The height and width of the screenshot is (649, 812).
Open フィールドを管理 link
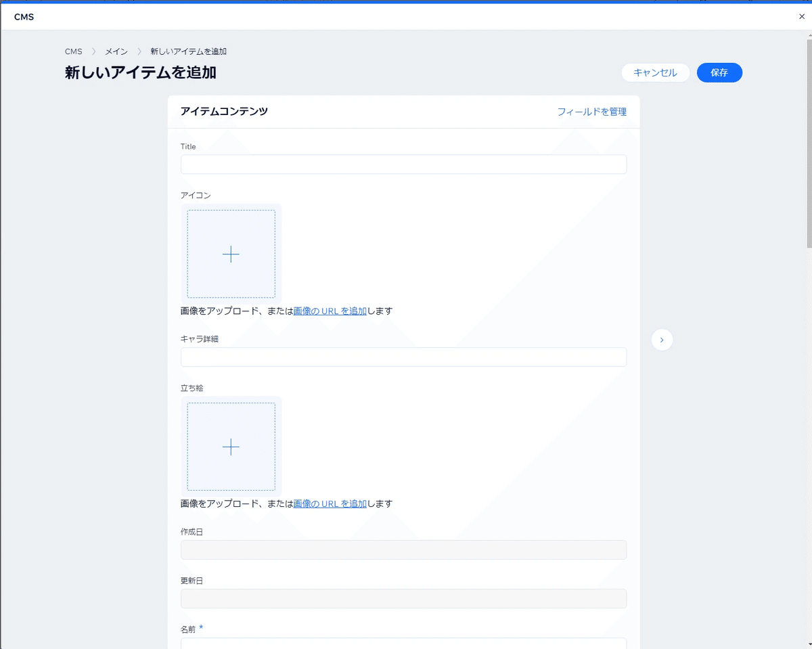tap(592, 112)
